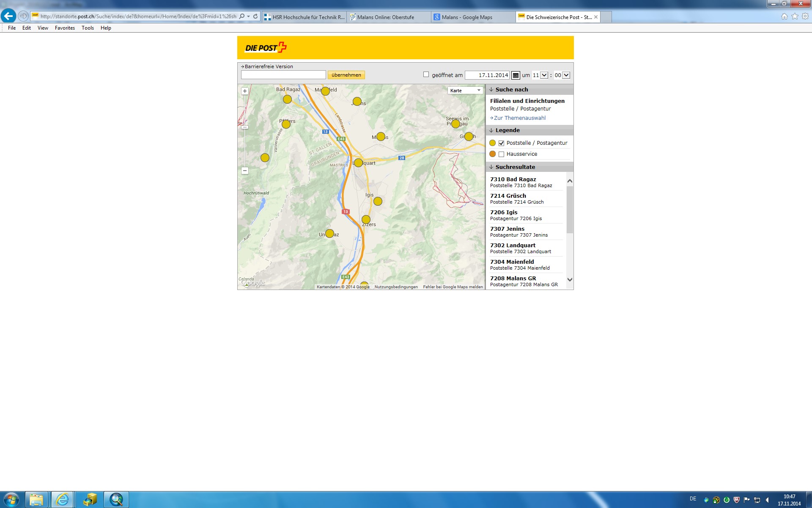Enable the 'geöffnet am' checkbox

point(426,75)
